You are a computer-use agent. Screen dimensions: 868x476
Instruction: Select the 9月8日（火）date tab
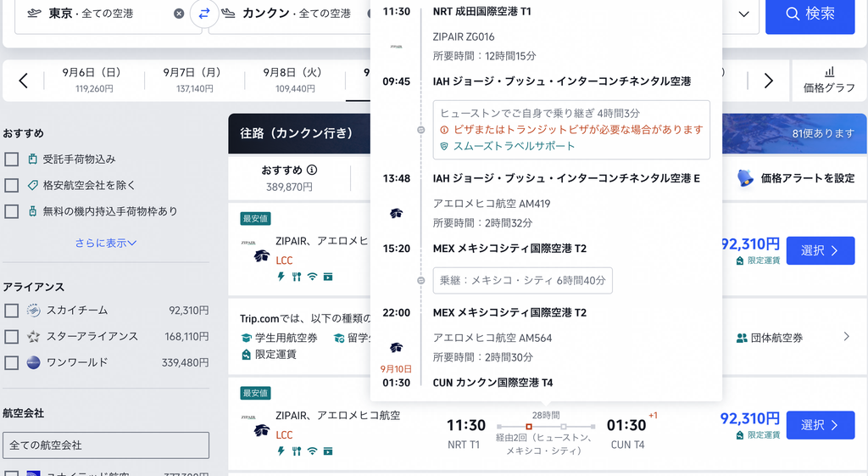tap(295, 81)
